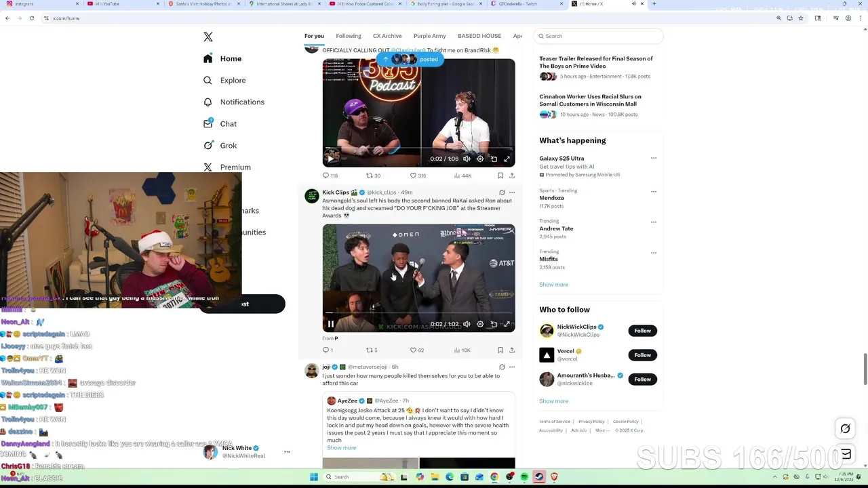Click the page vertical scrollbar
Image resolution: width=868 pixels, height=488 pixels.
865,369
